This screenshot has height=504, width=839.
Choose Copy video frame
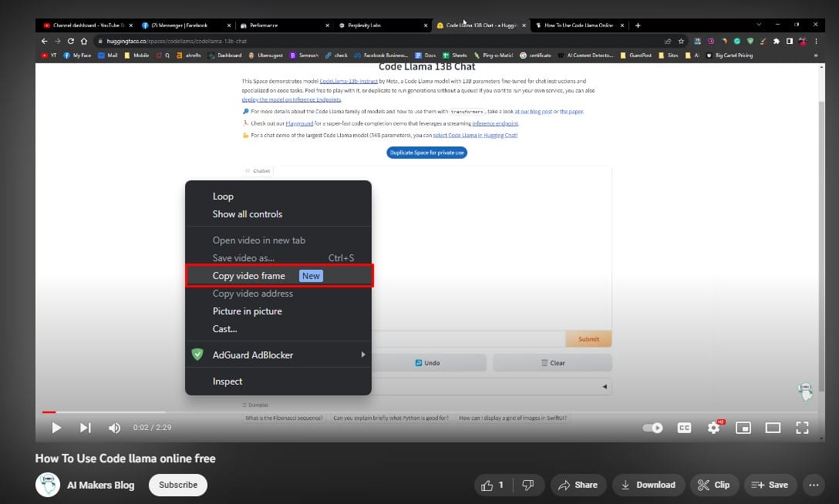click(278, 276)
